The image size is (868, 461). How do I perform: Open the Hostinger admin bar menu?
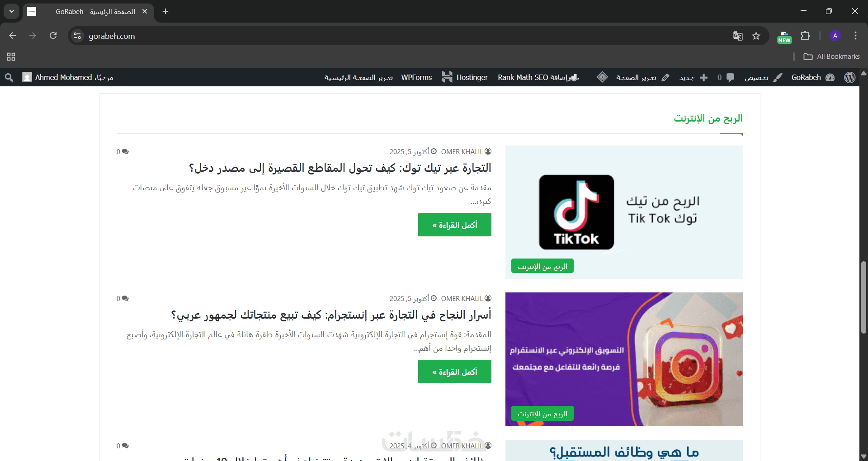[x=465, y=77]
